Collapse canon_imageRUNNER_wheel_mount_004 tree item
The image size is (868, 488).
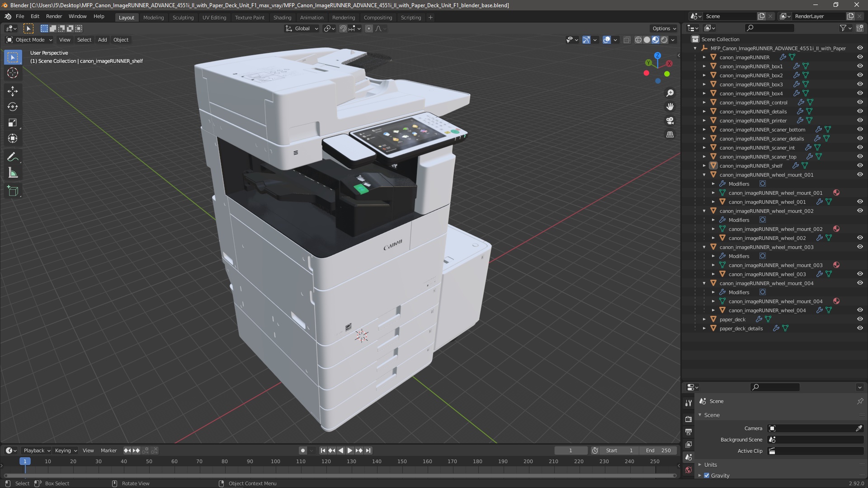704,283
